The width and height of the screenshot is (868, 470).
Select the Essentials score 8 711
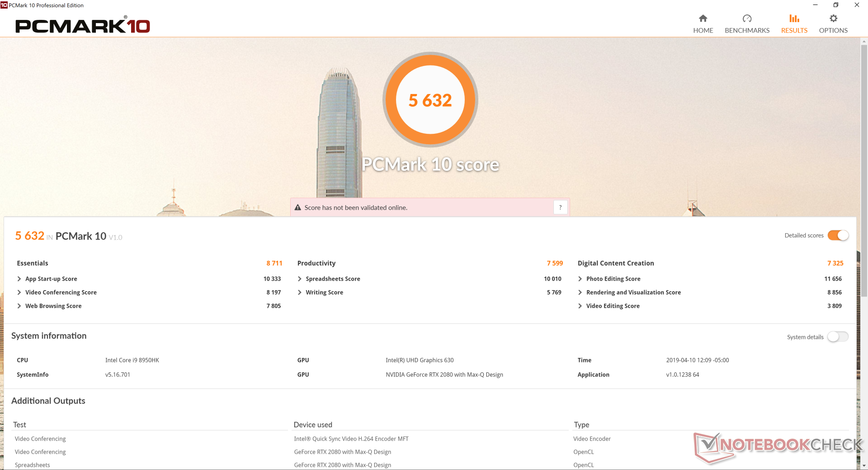coord(274,263)
